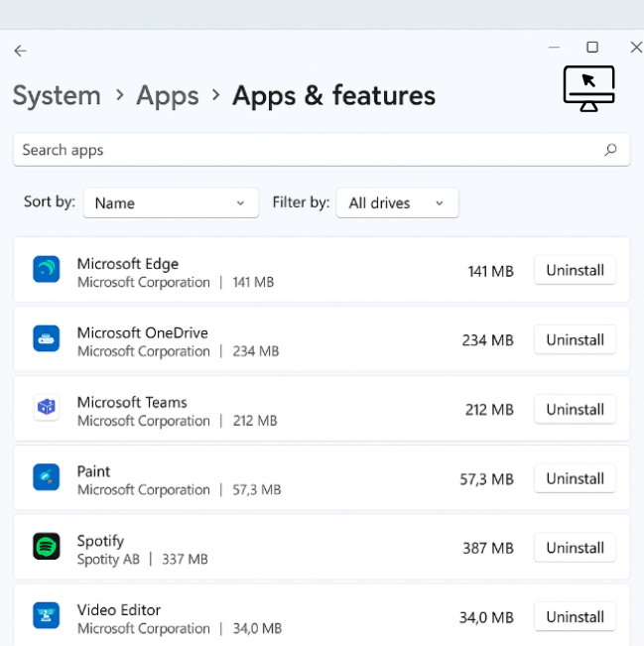Click the Apps & features heading

(333, 95)
